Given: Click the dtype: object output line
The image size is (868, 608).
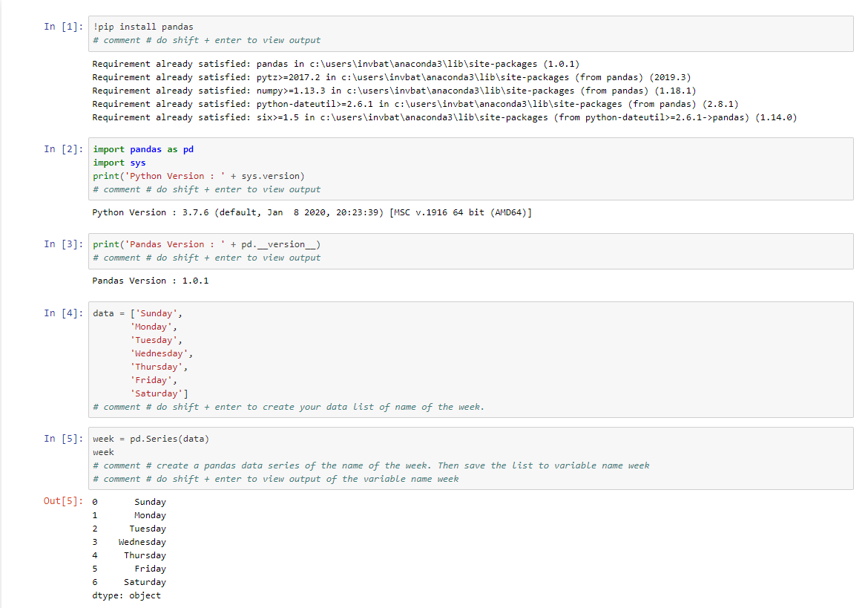Looking at the screenshot, I should pyautogui.click(x=126, y=595).
